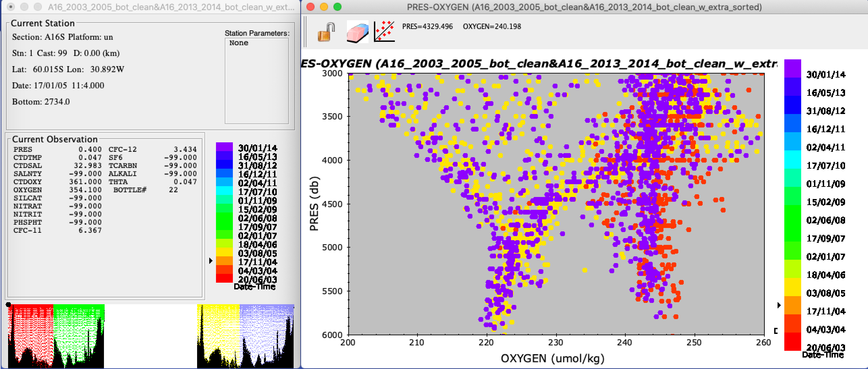Click the yellow band in plot color bar
Viewport: 868px width, 369px height.
792,287
